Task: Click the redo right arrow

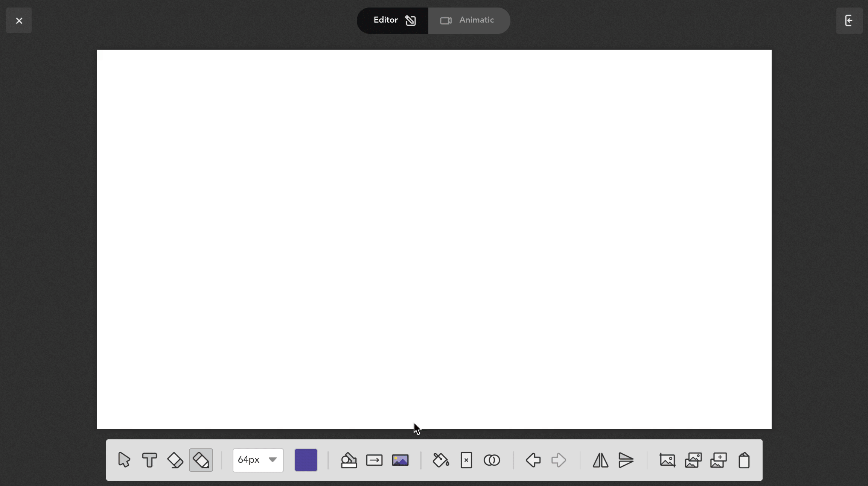Action: point(559,460)
